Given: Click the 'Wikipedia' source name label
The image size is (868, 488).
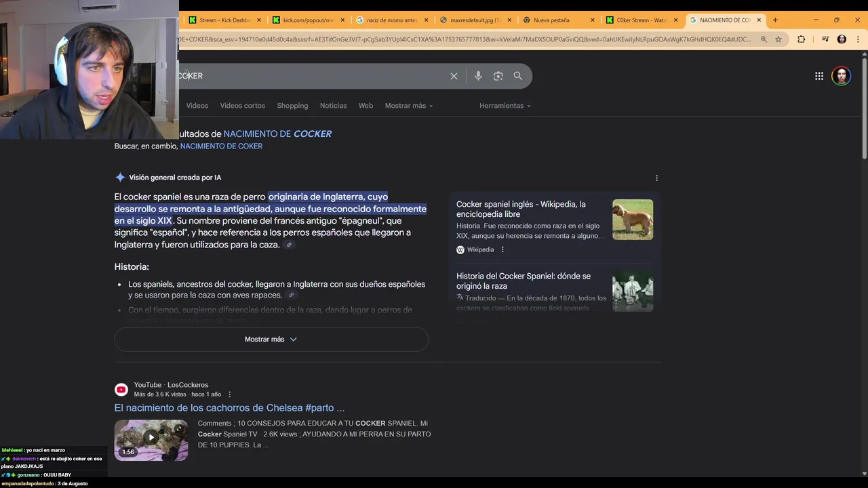Looking at the screenshot, I should pyautogui.click(x=480, y=249).
